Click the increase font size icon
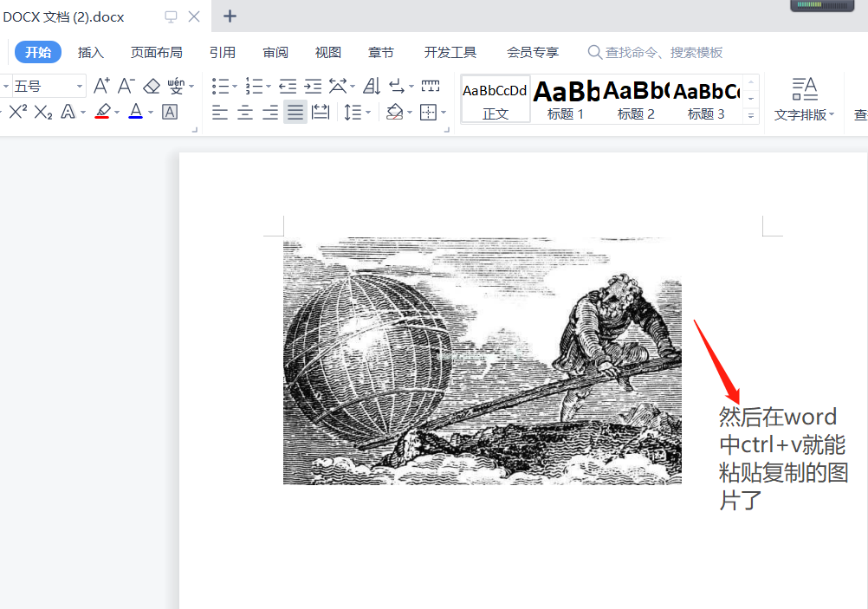Screen dimensions: 868x609 [101, 86]
